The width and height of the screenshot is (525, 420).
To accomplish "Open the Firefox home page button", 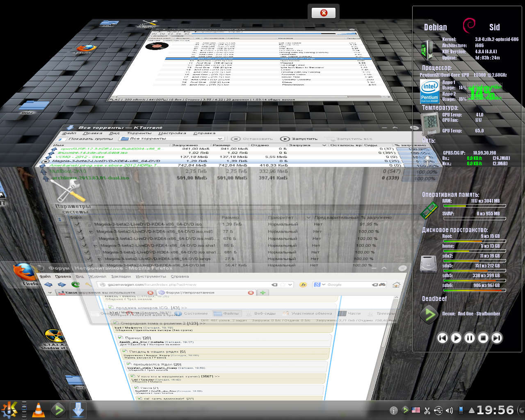I will click(x=396, y=285).
